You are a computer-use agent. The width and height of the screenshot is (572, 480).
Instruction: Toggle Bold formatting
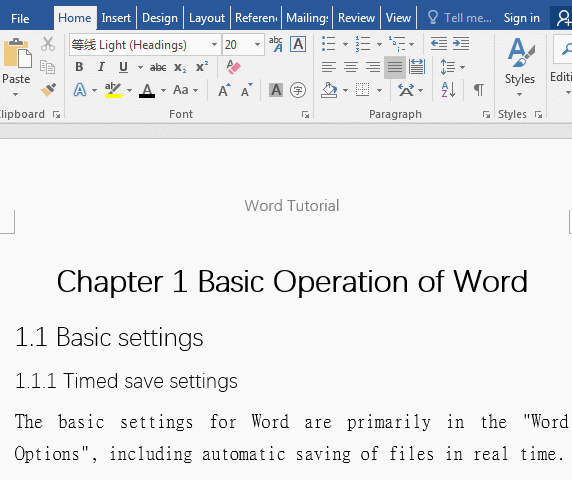(79, 67)
